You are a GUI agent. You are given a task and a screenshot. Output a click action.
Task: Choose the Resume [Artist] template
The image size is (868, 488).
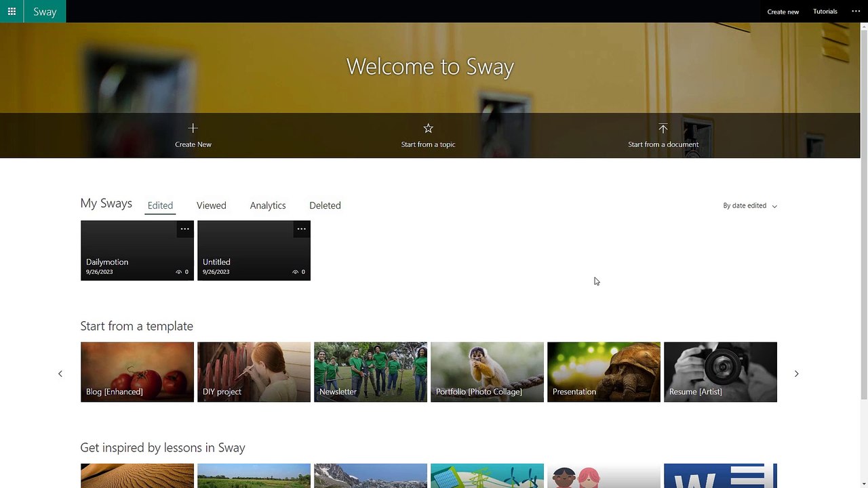[720, 372]
